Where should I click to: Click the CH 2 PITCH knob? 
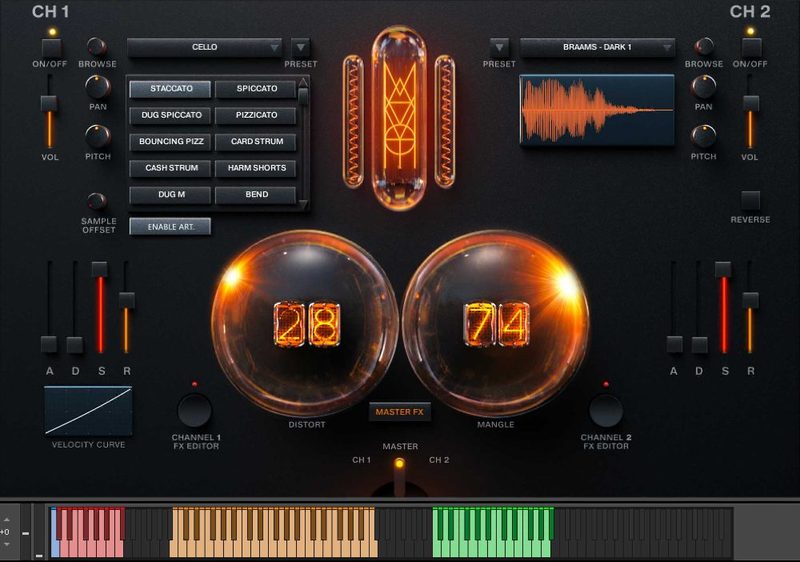click(704, 137)
